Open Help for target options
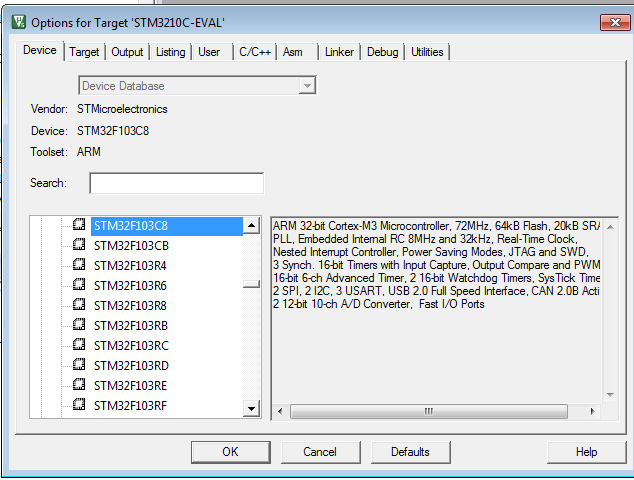This screenshot has height=480, width=634. 586,452
